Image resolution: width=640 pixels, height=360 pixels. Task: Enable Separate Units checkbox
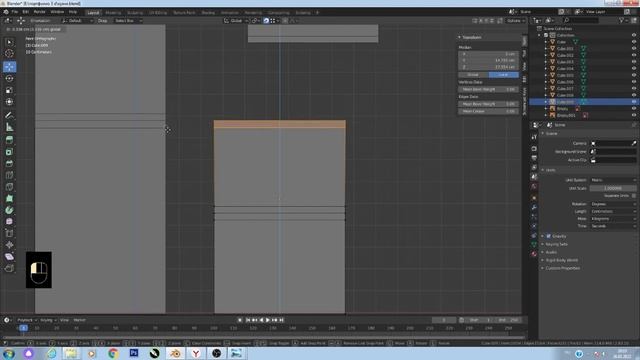pyautogui.click(x=633, y=196)
